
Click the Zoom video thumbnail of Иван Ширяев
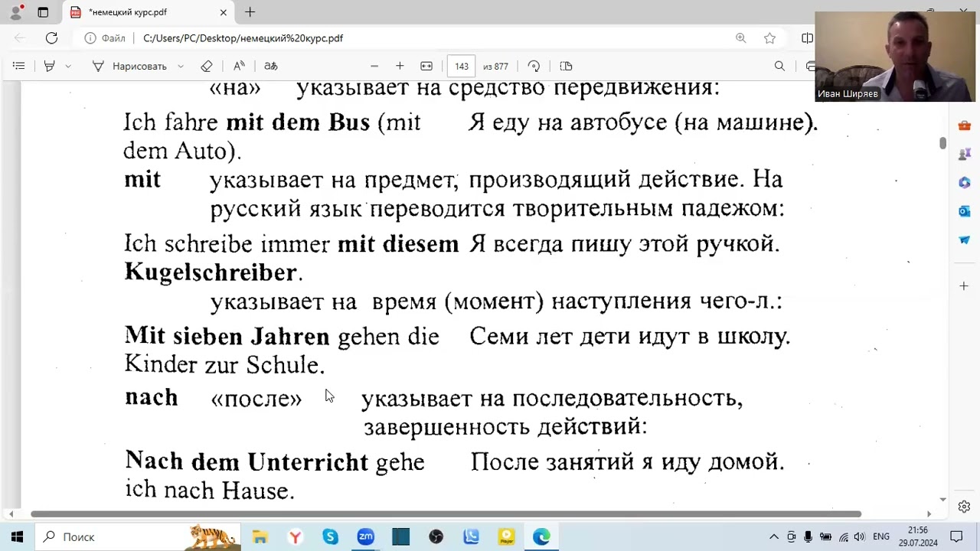pyautogui.click(x=895, y=57)
